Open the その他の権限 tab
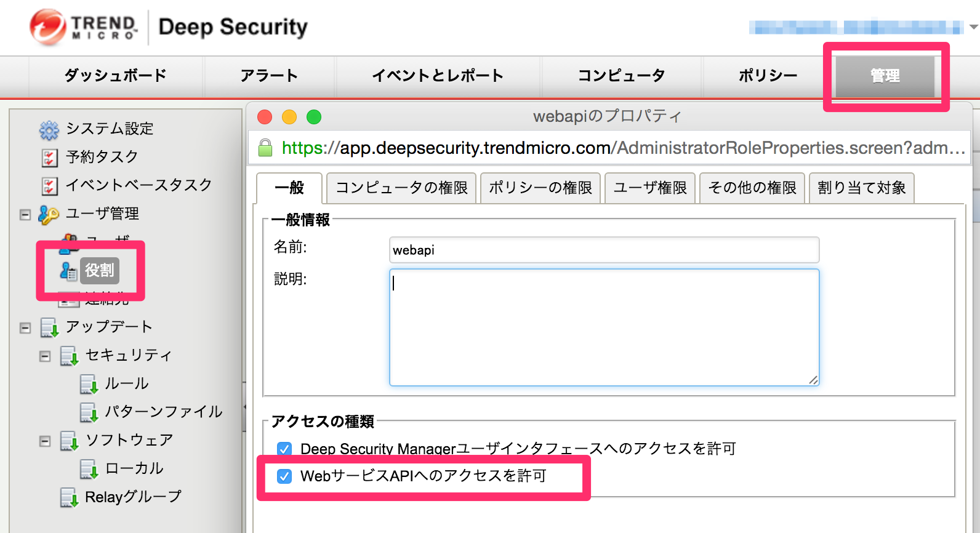980x533 pixels. [x=752, y=188]
